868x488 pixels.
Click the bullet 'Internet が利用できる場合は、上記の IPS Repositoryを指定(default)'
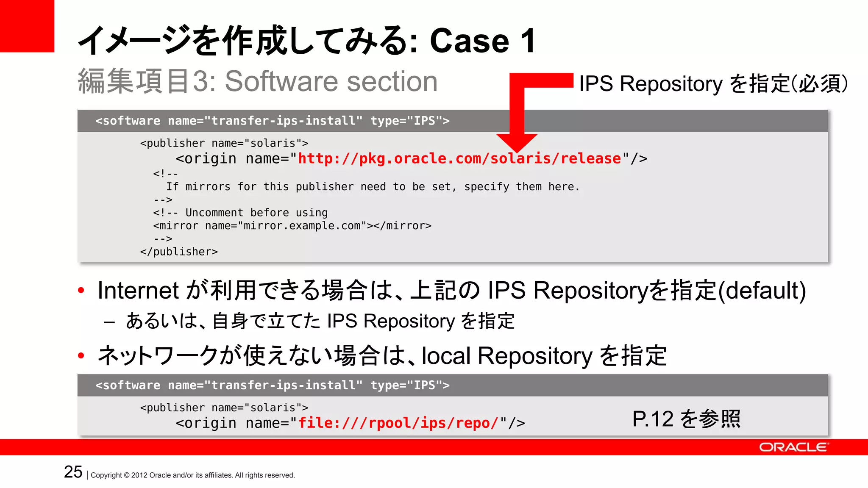[x=452, y=291]
